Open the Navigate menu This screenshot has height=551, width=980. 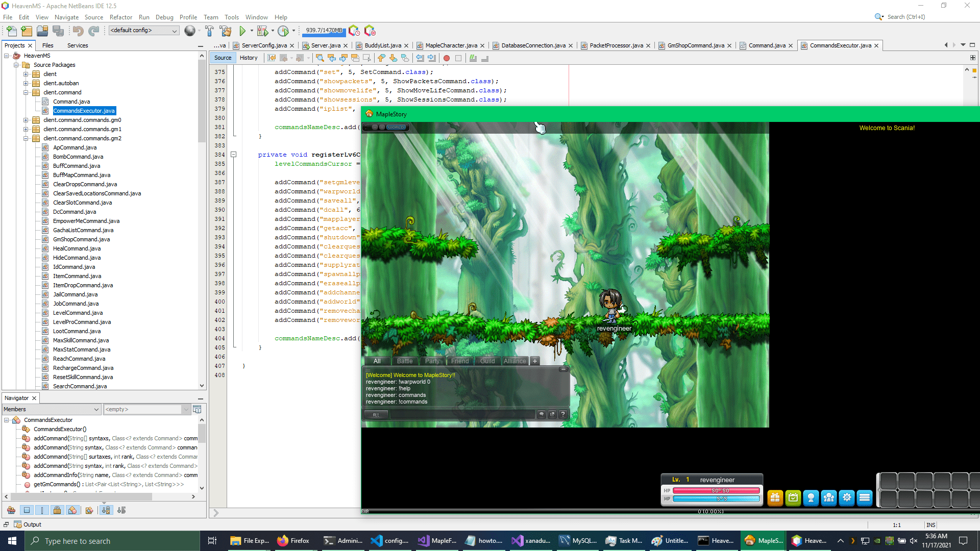pyautogui.click(x=67, y=17)
